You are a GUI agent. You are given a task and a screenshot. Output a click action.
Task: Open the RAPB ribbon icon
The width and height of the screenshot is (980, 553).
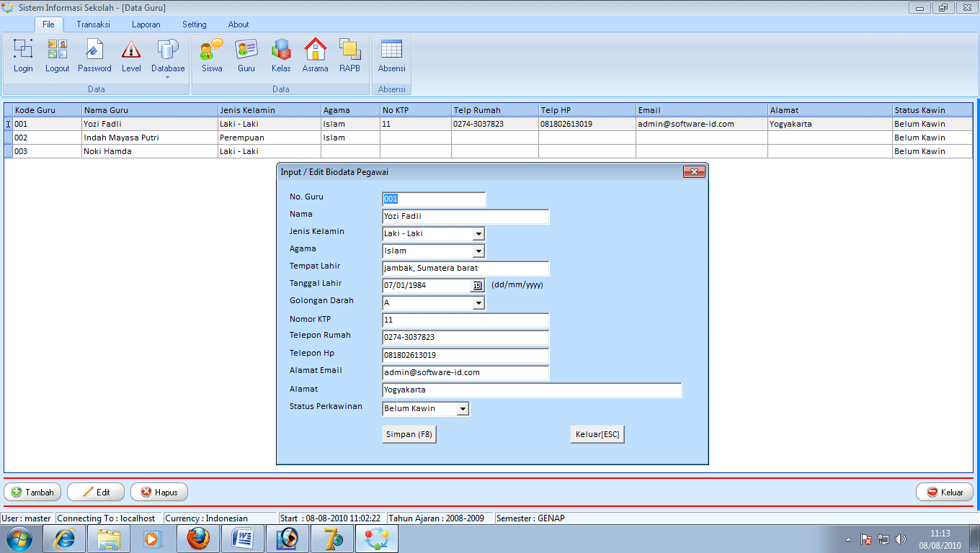349,56
